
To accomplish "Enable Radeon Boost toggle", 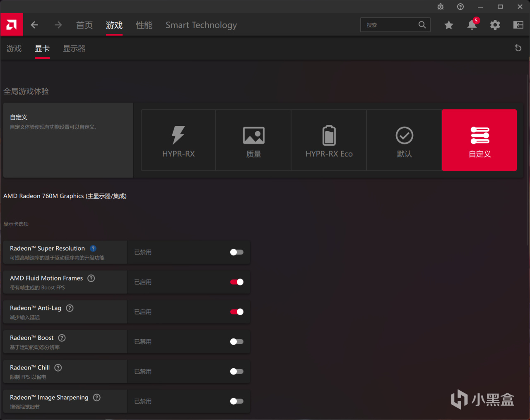I will point(237,342).
